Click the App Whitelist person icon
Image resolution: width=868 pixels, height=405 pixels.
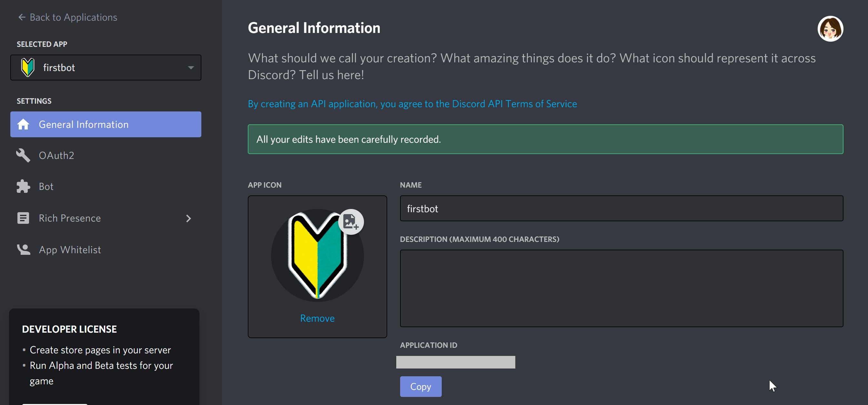[x=23, y=250]
